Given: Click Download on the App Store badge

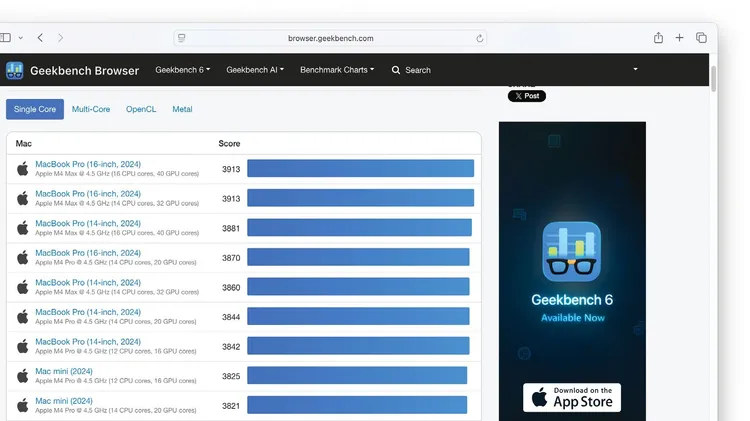Looking at the screenshot, I should [572, 397].
